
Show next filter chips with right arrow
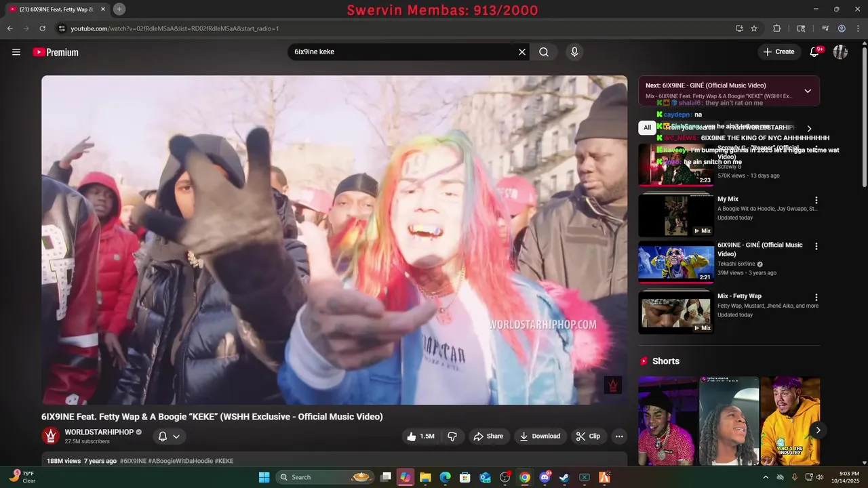(809, 128)
